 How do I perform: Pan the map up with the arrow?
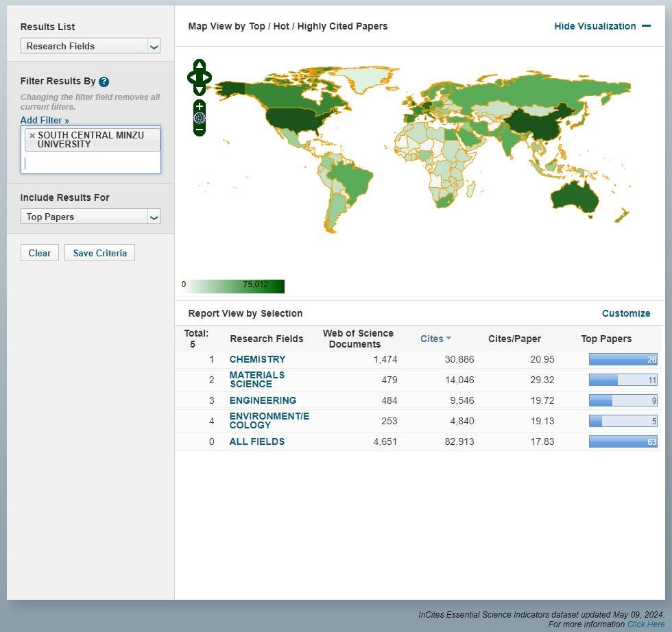199,66
